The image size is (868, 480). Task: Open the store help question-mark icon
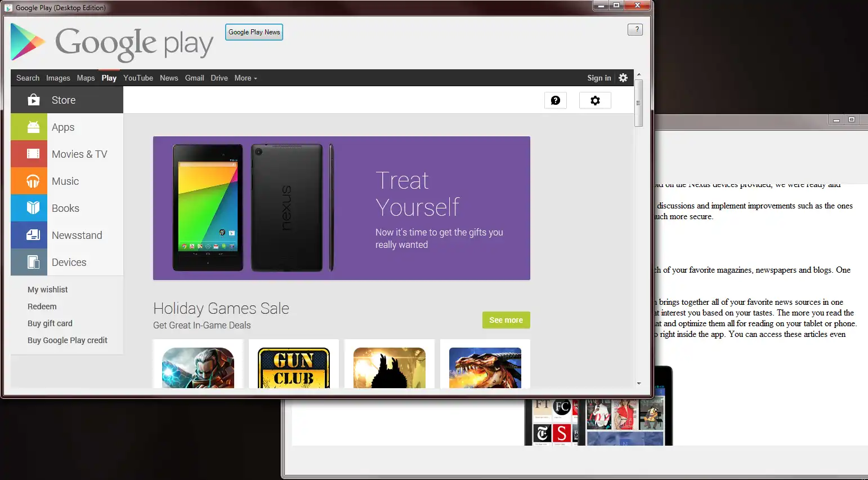[x=556, y=100]
